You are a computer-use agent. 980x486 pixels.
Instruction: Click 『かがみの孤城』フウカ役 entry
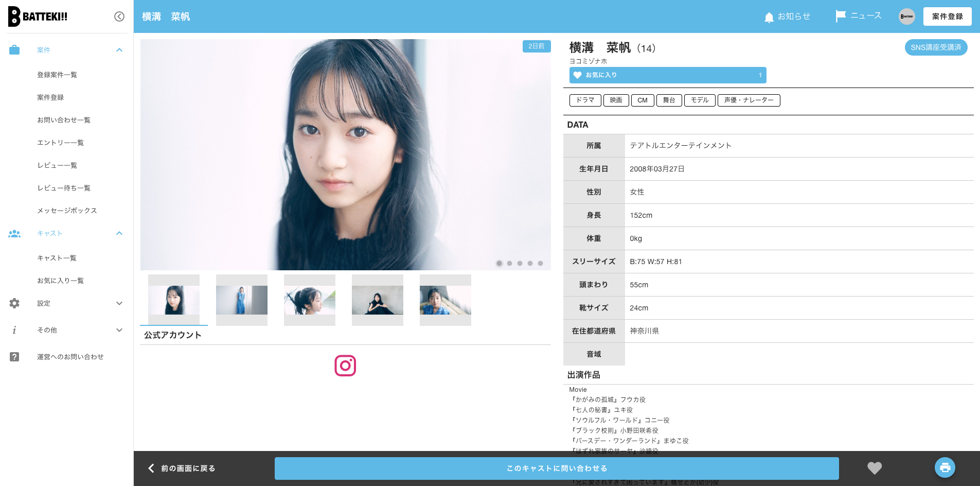coord(608,400)
